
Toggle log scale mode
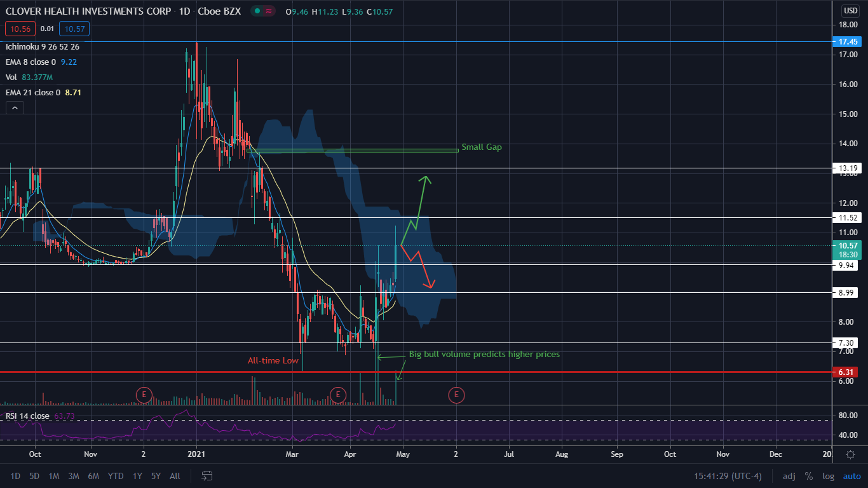coord(828,476)
